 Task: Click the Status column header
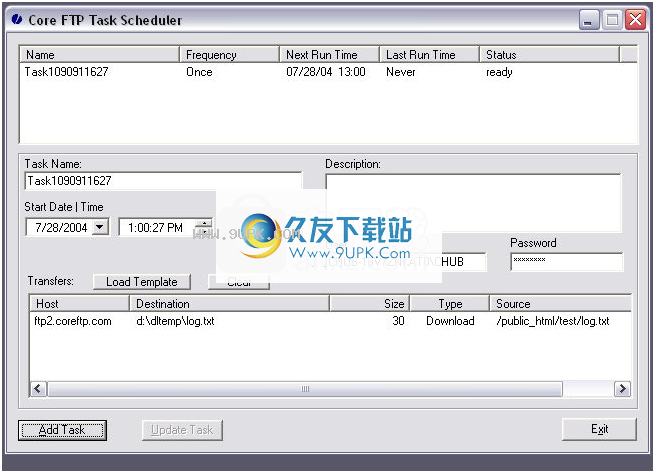click(x=549, y=55)
